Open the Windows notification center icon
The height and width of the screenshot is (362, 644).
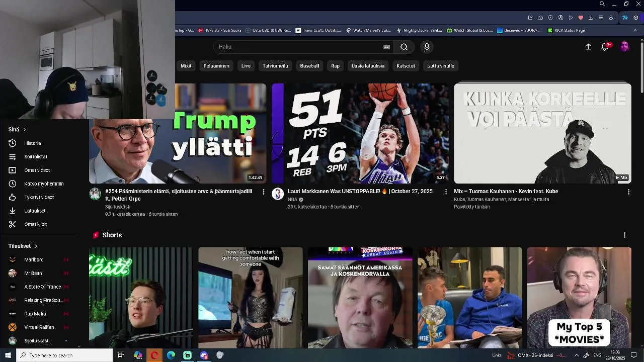coord(634,355)
